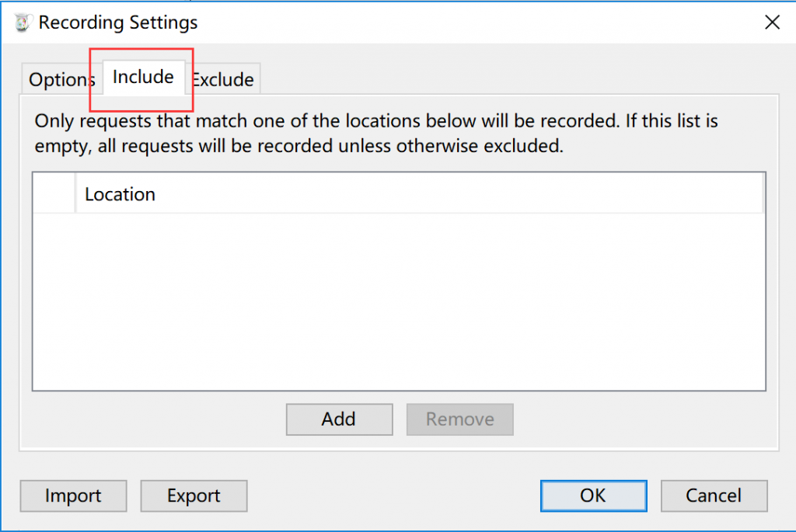Viewport: 796px width, 532px height.
Task: Export the recording settings
Action: pyautogui.click(x=194, y=495)
